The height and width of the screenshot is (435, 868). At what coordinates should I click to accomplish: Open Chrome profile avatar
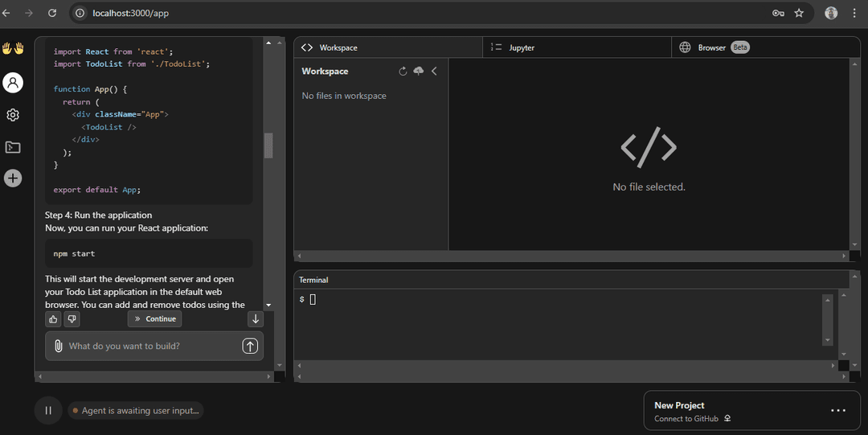point(831,13)
